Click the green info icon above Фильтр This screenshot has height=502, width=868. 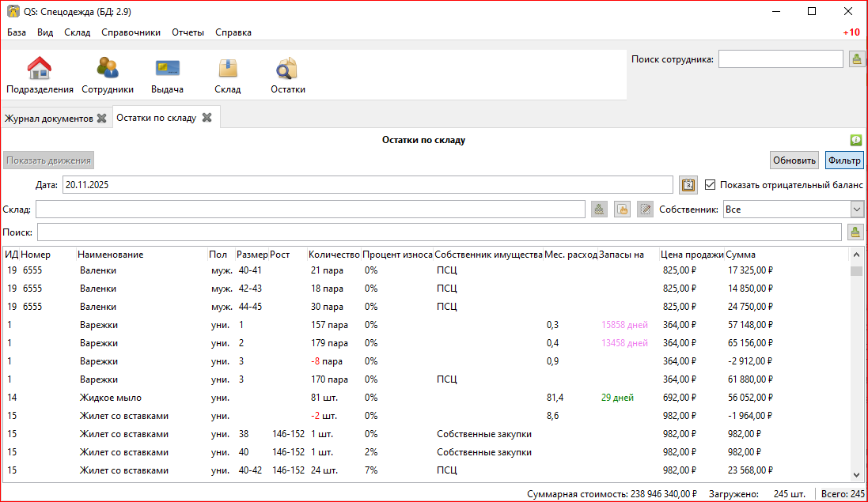856,140
